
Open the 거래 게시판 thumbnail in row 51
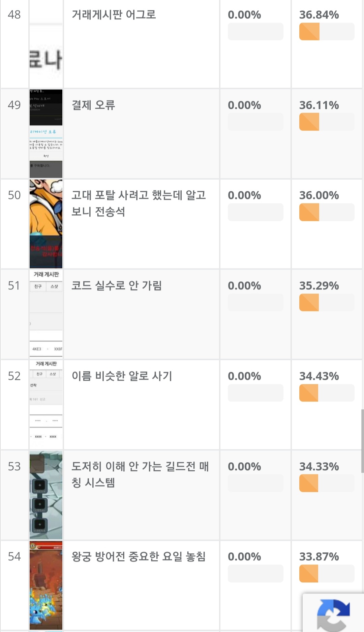click(x=46, y=314)
